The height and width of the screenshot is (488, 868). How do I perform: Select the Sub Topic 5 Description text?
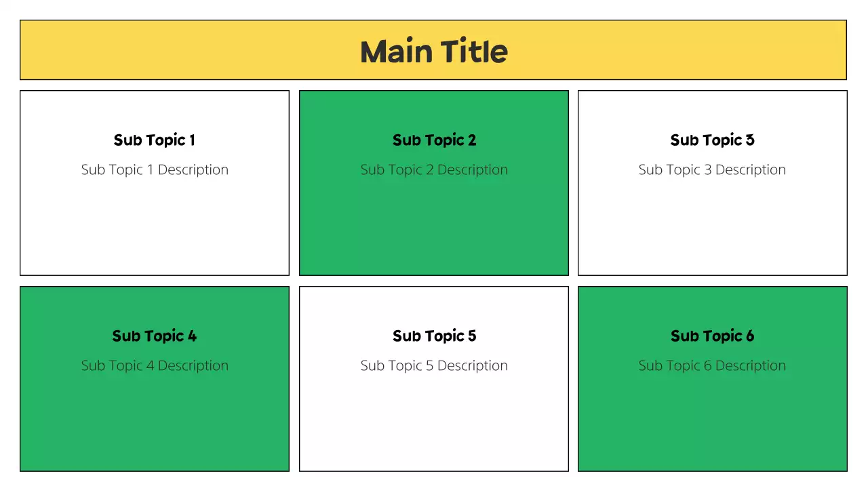434,365
